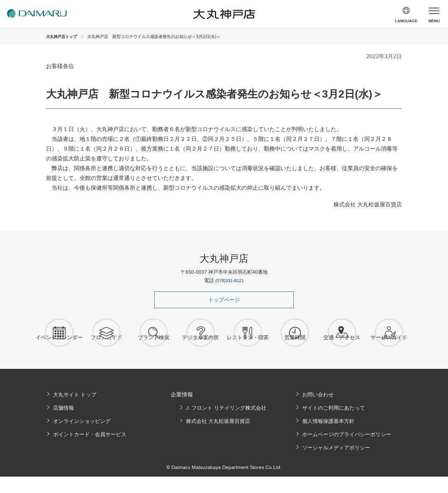Open ソーシャルメディアポリシー link
The height and width of the screenshot is (493, 448).
[x=336, y=448]
